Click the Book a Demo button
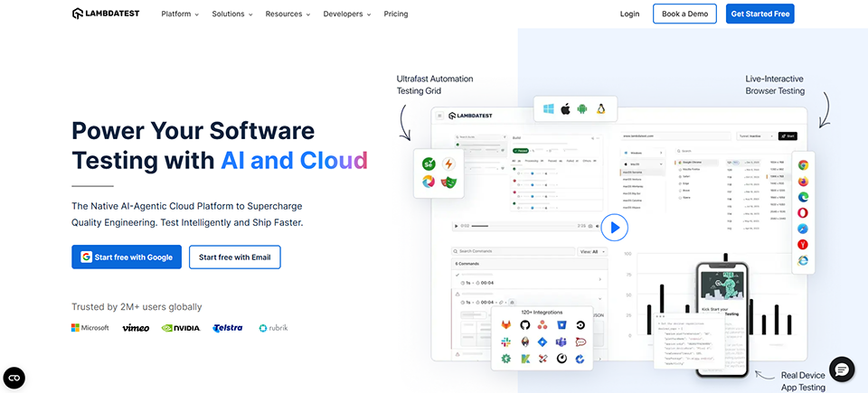 click(684, 14)
